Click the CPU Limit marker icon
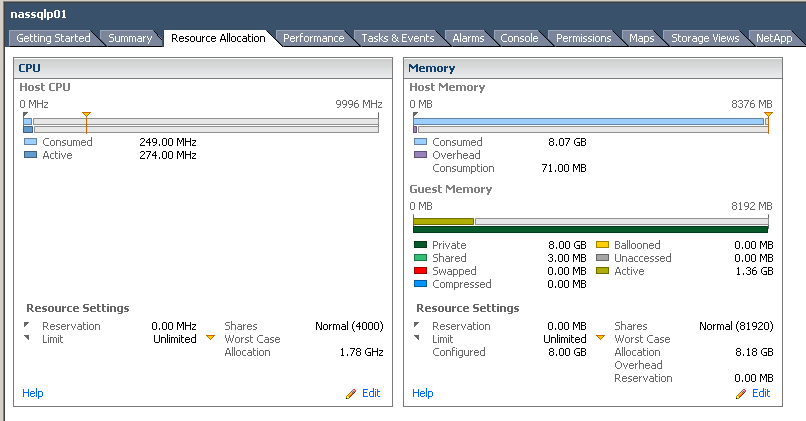The height and width of the screenshot is (421, 806). [x=27, y=338]
